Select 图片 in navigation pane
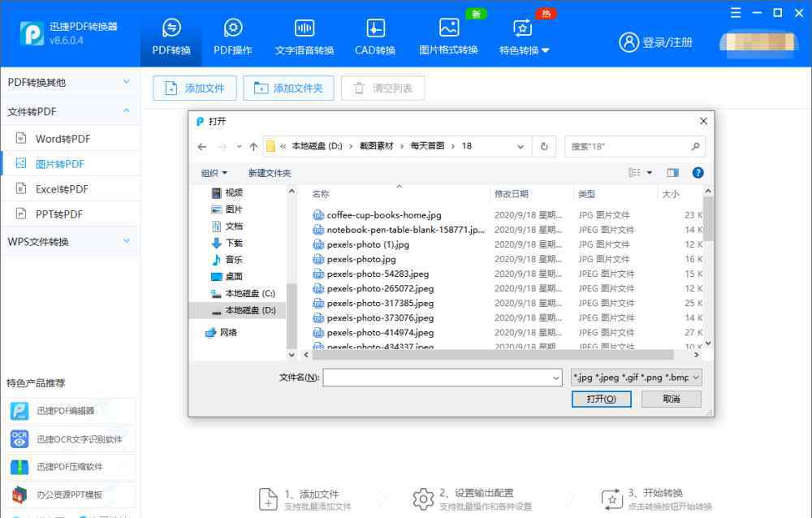This screenshot has width=812, height=518. [228, 209]
